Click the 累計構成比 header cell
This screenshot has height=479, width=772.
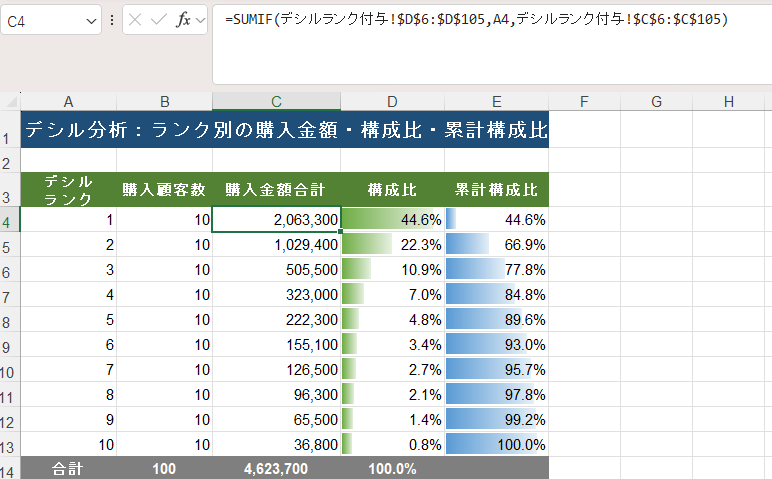click(496, 190)
